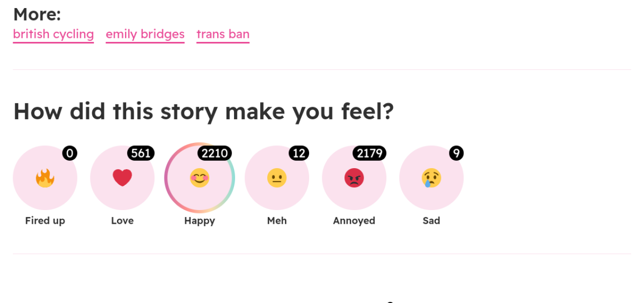React with the Fired up flame emoji
Image resolution: width=644 pixels, height=303 pixels.
[x=45, y=178]
